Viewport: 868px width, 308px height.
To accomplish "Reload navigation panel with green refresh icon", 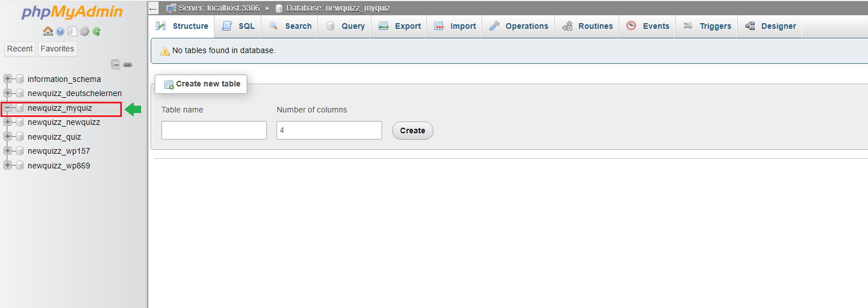I will pyautogui.click(x=97, y=32).
